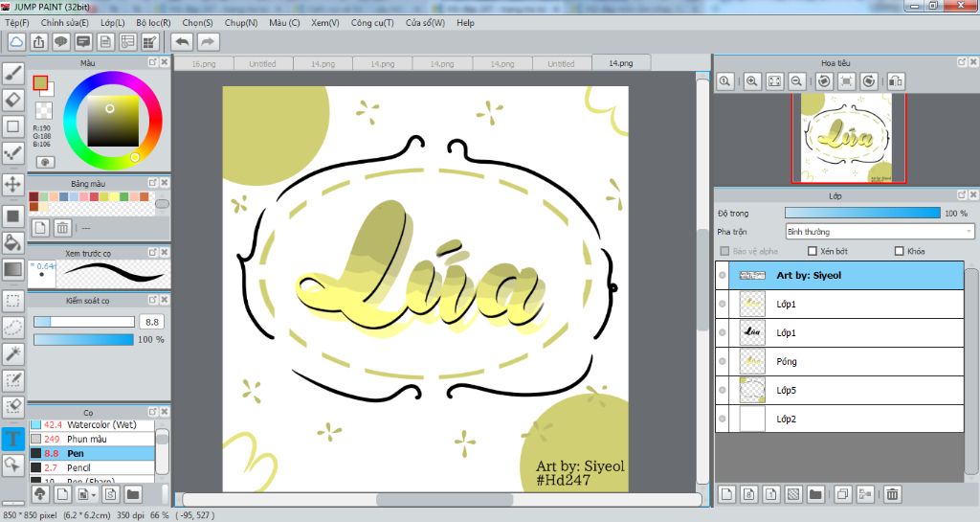
Task: Select the Phun màu brush
Action: click(x=92, y=439)
